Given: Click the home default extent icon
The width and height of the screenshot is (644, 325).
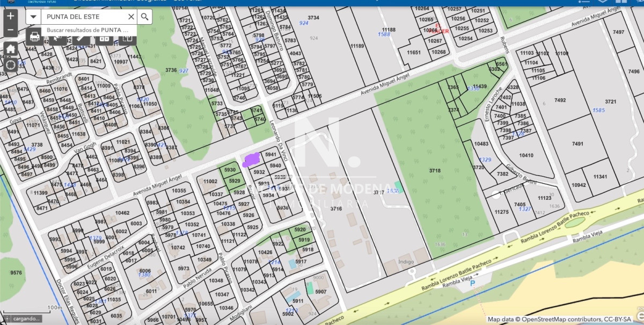Looking at the screenshot, I should 10,49.
